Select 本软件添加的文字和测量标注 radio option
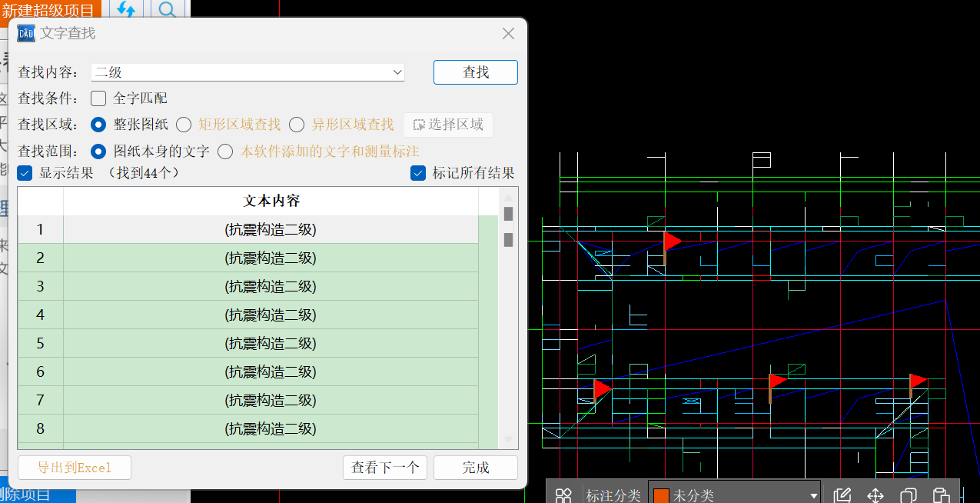 [225, 152]
